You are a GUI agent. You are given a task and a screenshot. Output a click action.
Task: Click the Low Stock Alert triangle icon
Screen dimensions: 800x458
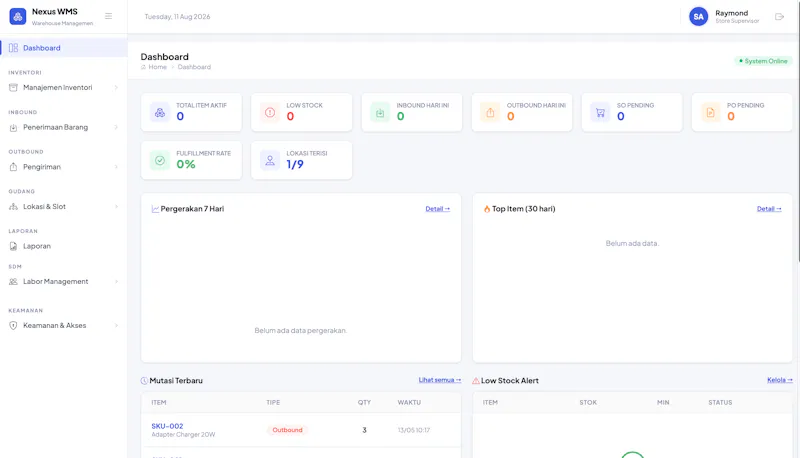(x=476, y=381)
